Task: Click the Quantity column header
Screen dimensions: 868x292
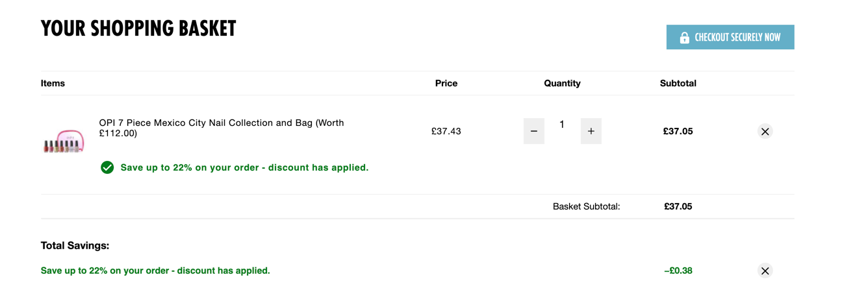Action: click(x=562, y=83)
